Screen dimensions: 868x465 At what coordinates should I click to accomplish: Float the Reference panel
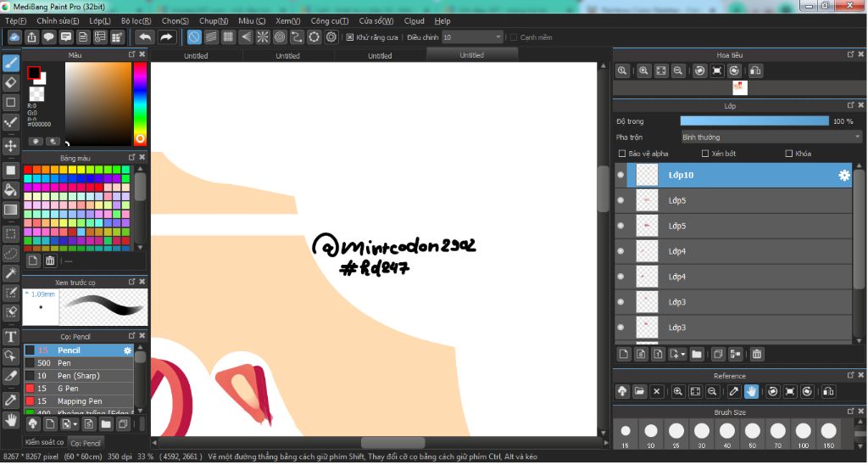pos(850,375)
